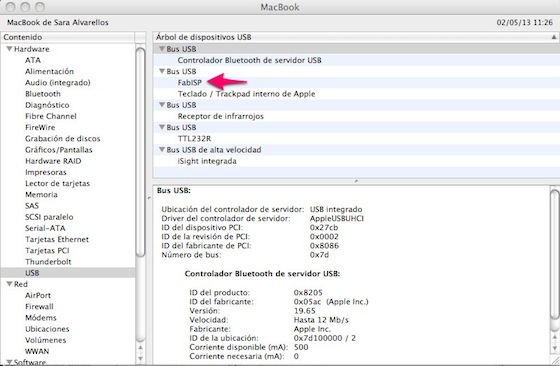
Task: Open Ubicaciones entry
Action: 47,329
